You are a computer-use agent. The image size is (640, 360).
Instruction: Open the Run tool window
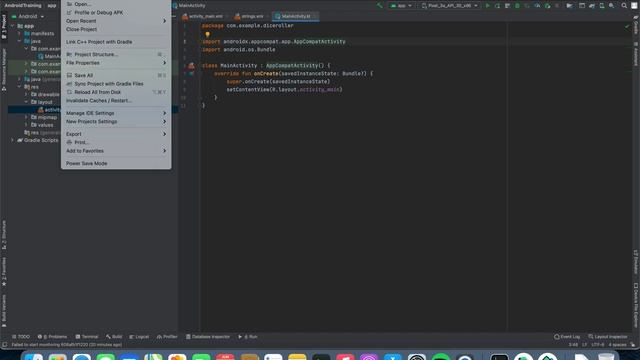coord(248,337)
